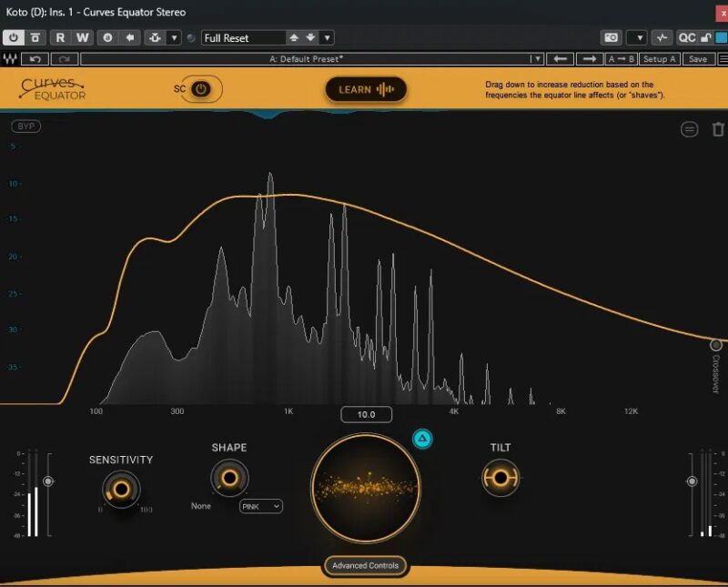Click the Curves Equator logo

(x=53, y=88)
